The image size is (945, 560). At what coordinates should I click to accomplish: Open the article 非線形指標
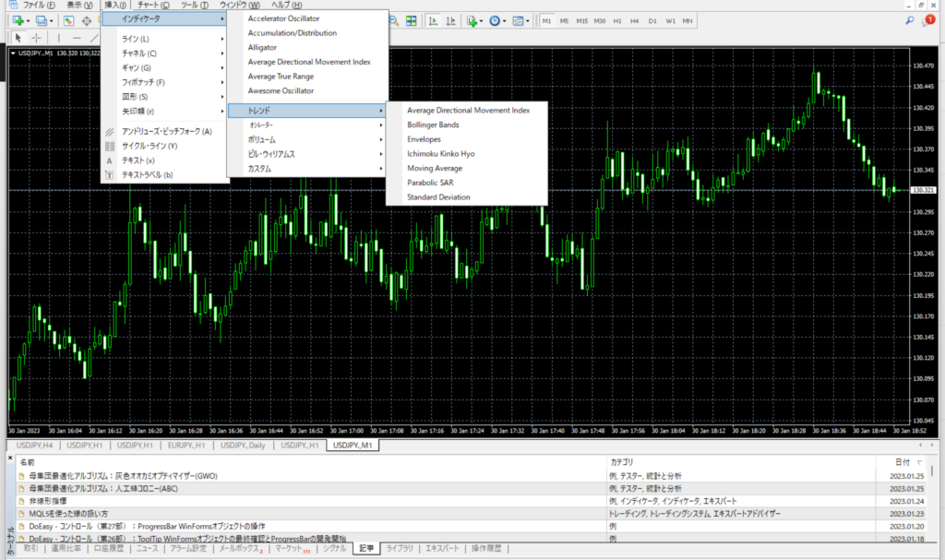tap(48, 501)
